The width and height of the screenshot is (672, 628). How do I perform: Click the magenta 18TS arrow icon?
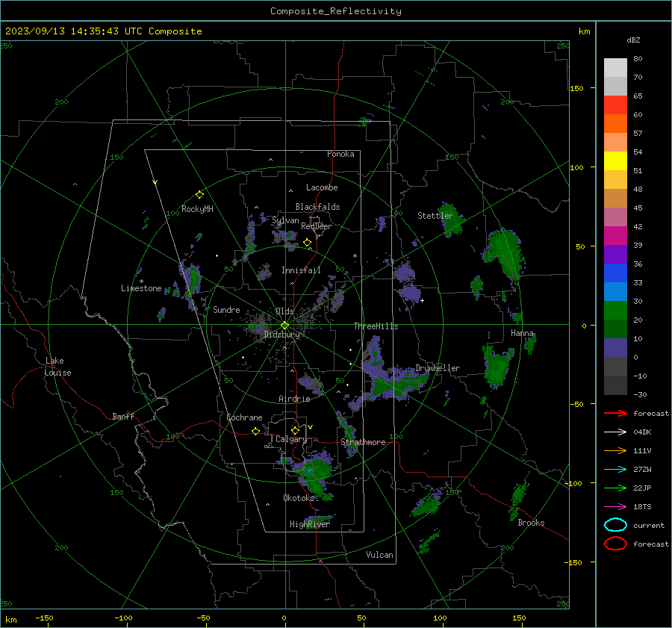click(x=615, y=507)
